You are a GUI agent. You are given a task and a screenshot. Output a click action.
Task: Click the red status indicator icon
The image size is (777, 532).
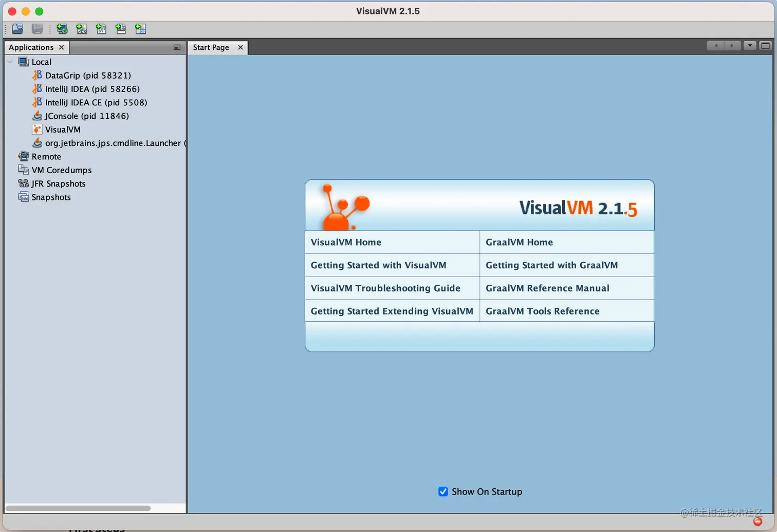757,521
